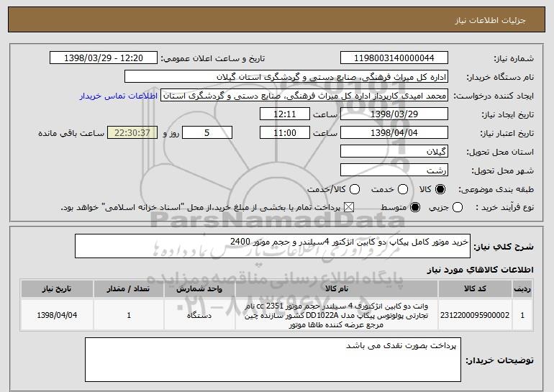Image resolution: width=554 pixels, height=392 pixels.
Task: Click the واحد شمارش column header
Action: [199, 289]
